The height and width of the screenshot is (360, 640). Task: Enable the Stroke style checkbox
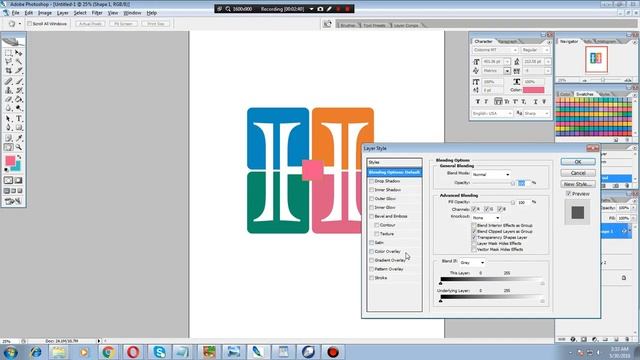click(x=371, y=278)
